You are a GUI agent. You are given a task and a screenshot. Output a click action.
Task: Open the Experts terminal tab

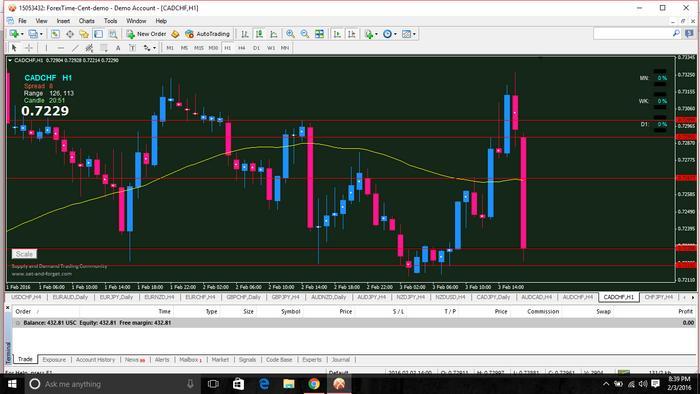(x=312, y=360)
